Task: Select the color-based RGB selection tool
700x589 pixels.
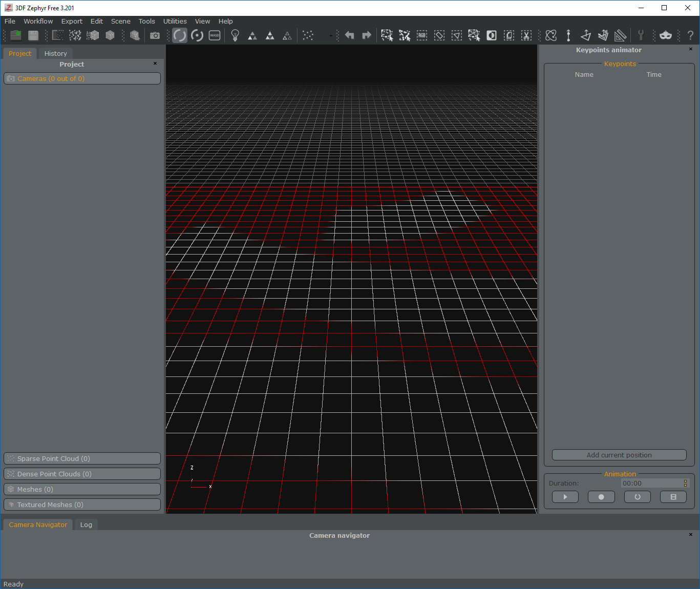Action: (x=422, y=35)
